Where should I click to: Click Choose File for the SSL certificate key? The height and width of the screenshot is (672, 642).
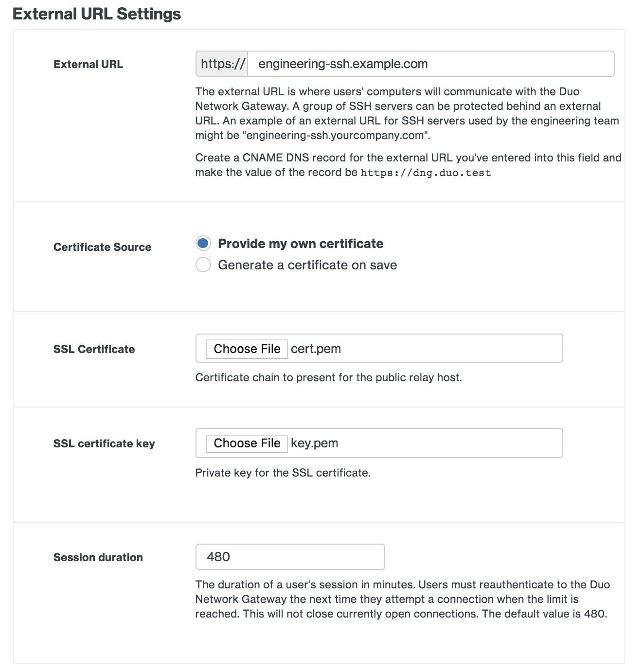coord(247,443)
